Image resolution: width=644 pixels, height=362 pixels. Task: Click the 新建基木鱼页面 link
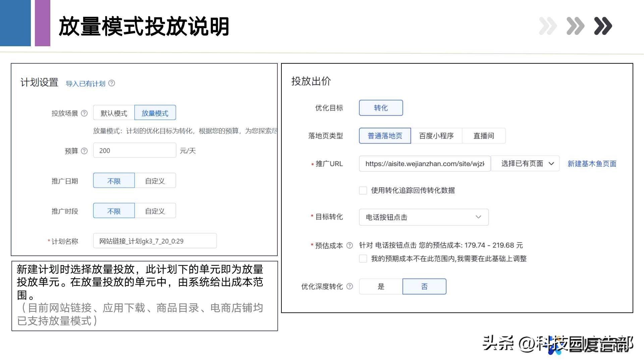click(592, 164)
